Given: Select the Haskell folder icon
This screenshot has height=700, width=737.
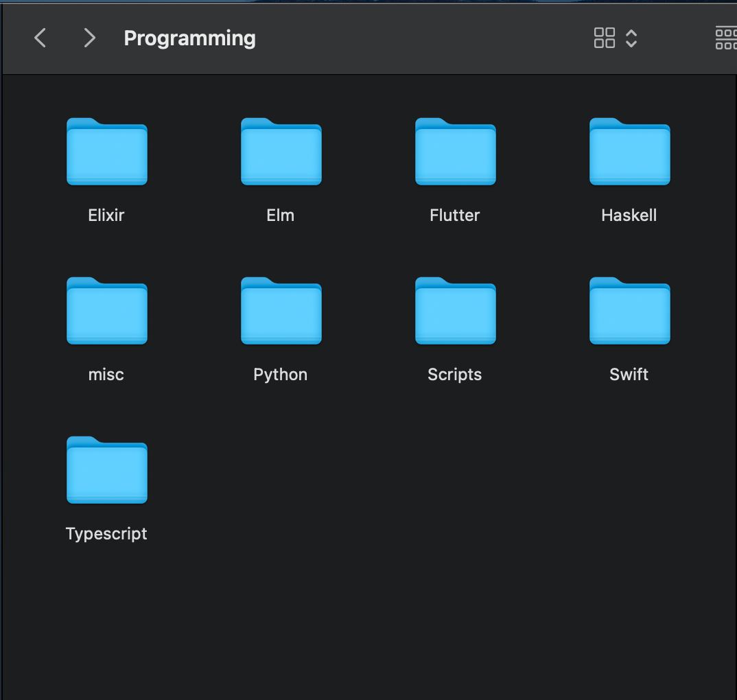Looking at the screenshot, I should click(x=630, y=152).
